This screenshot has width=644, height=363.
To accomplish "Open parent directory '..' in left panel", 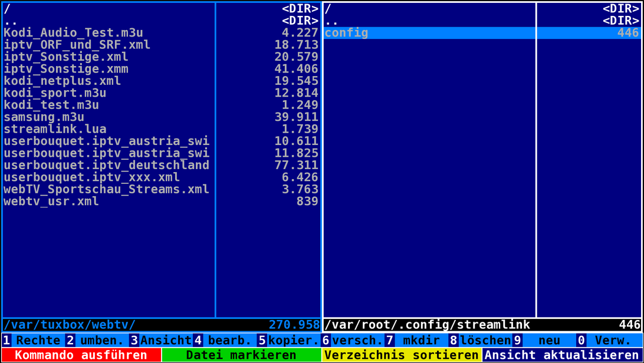I will [x=11, y=21].
